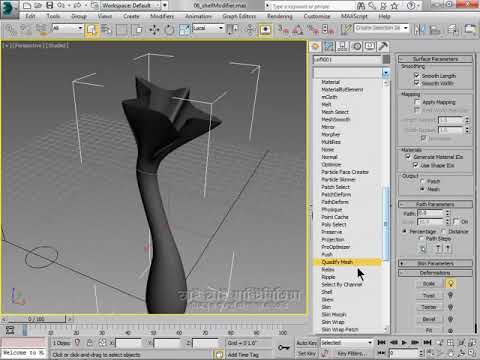
Task: Open the Motion command panel tab
Action: click(356, 46)
